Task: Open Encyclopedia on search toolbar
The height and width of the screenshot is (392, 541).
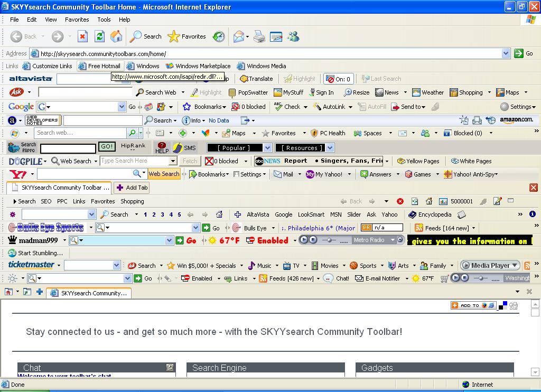Action: [430, 214]
